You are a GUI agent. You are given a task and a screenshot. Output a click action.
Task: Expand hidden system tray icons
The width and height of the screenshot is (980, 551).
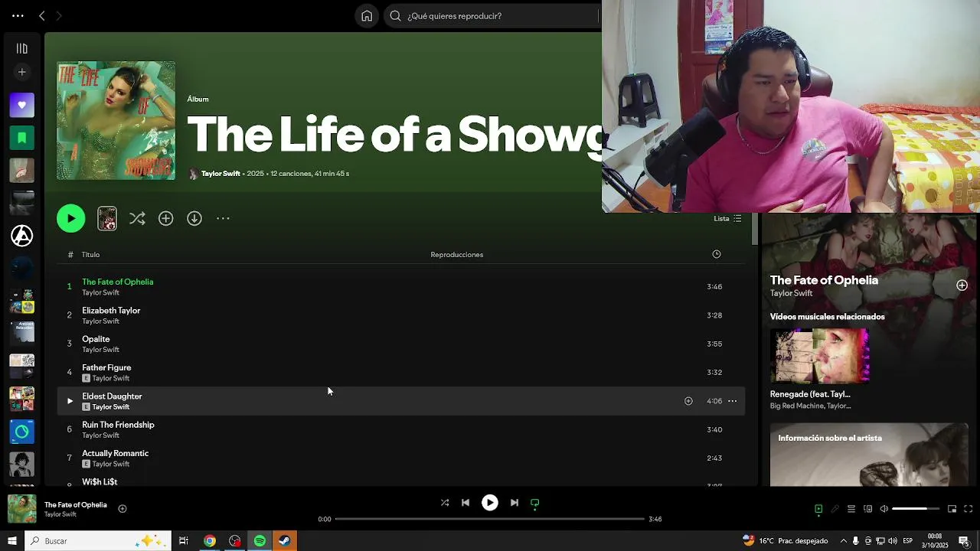pyautogui.click(x=842, y=541)
